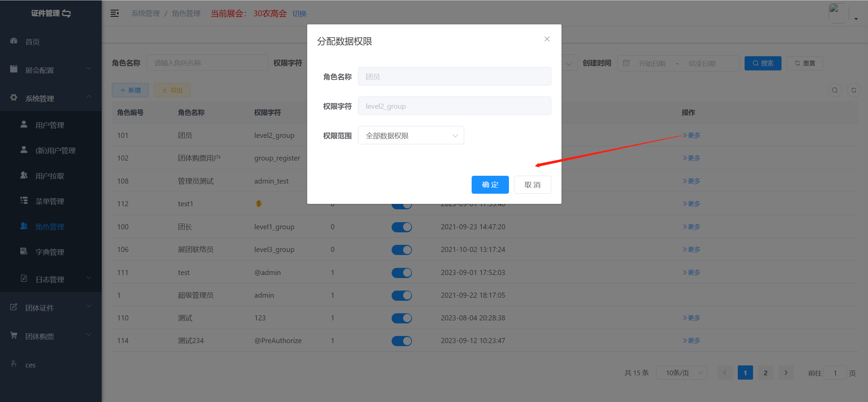Toggle status switch for role 测试234

point(402,341)
